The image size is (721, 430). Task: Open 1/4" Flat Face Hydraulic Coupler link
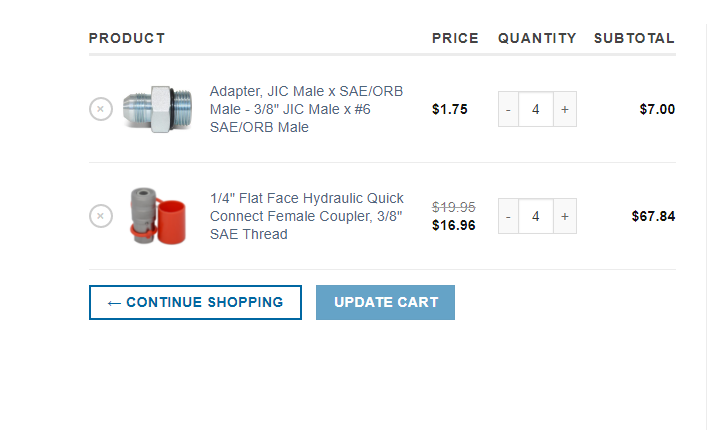coord(307,216)
